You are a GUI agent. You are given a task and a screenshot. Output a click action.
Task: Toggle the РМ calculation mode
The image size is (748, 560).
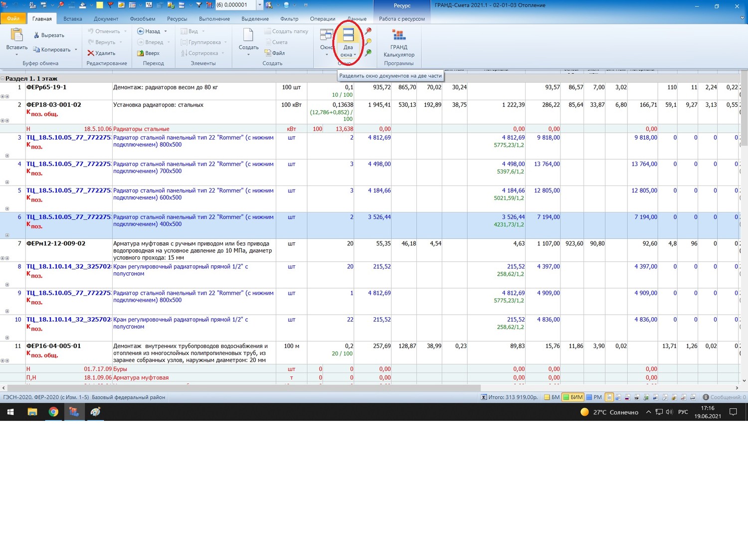594,397
